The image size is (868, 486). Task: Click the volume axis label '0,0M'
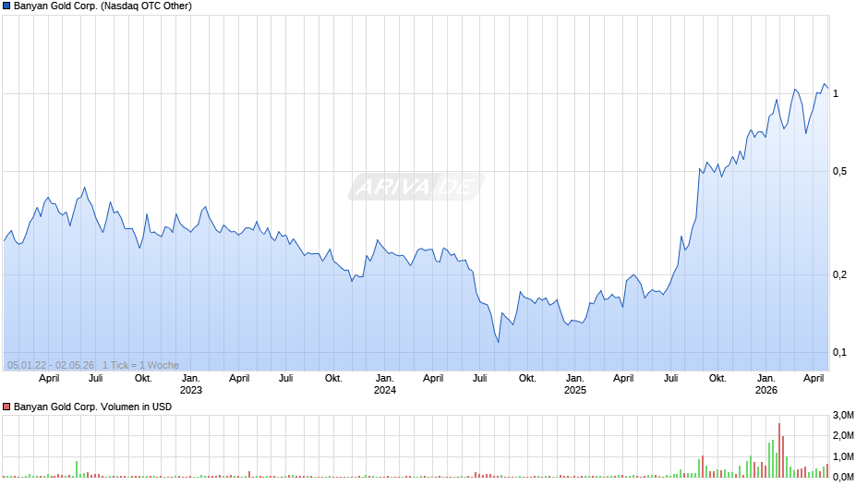pos(843,477)
